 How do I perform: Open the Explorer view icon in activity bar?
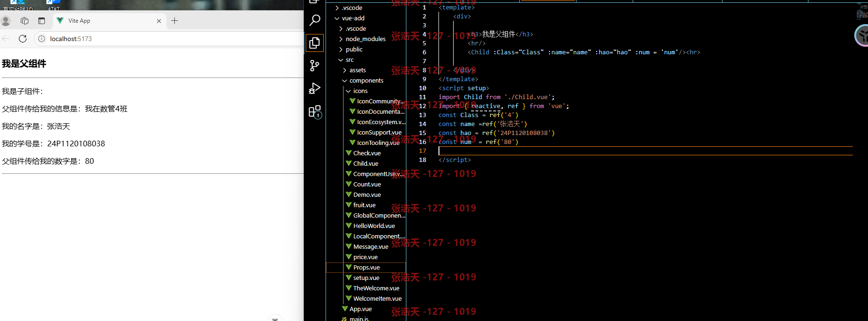[x=315, y=43]
